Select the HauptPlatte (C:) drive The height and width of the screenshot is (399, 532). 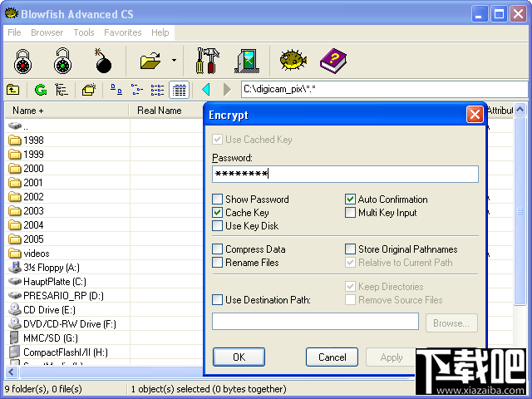[47, 282]
